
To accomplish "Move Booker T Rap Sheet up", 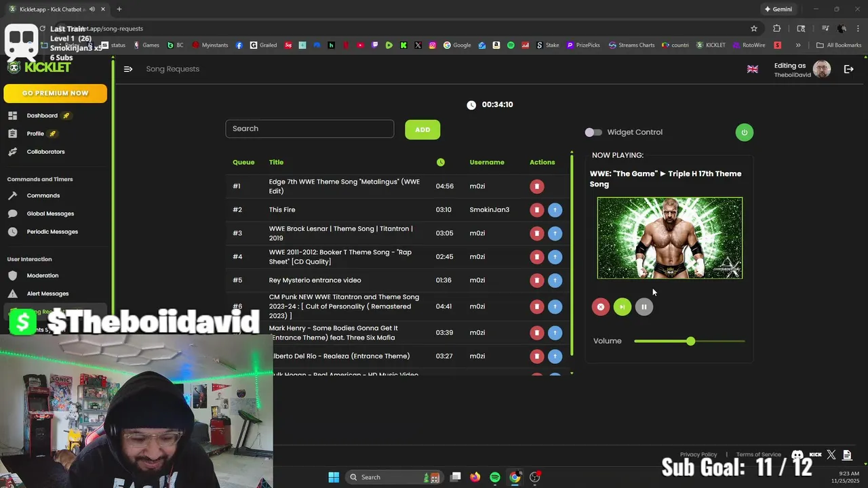I will [x=555, y=257].
